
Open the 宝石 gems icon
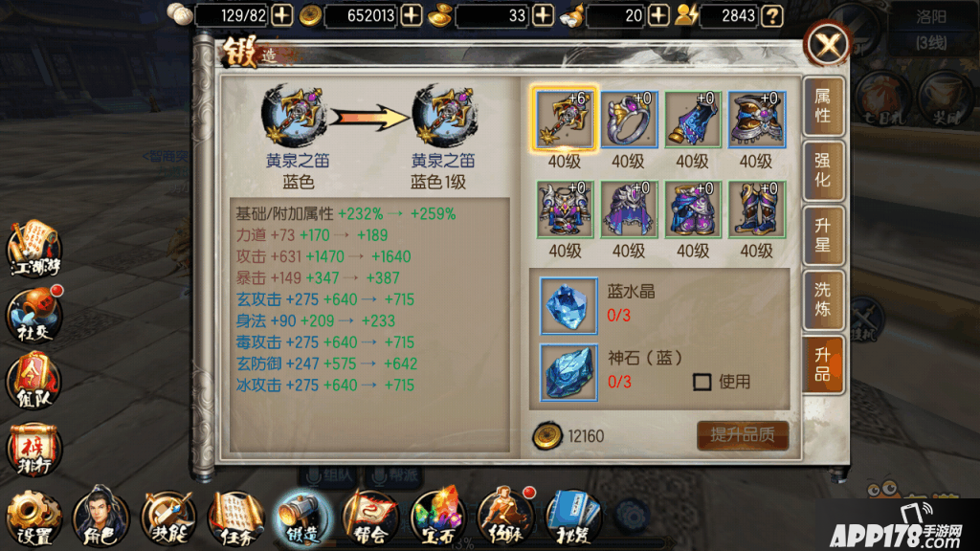436,518
